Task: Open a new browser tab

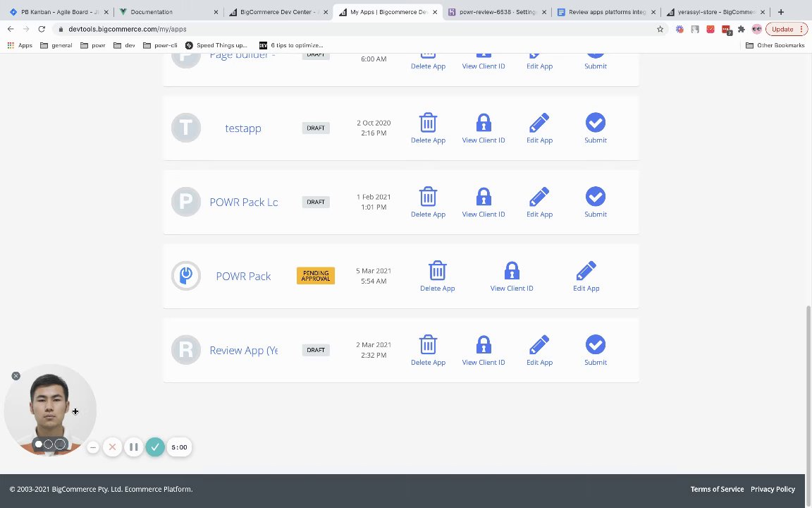Action: click(780, 12)
